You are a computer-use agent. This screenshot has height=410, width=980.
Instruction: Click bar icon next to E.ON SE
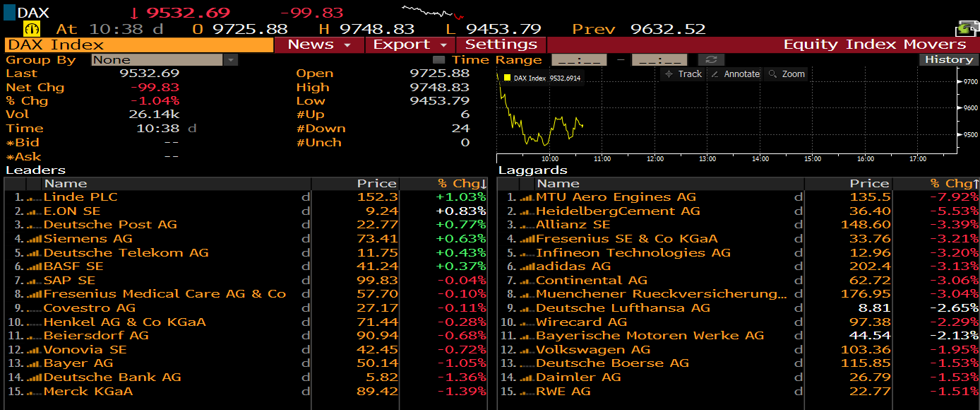(x=34, y=211)
